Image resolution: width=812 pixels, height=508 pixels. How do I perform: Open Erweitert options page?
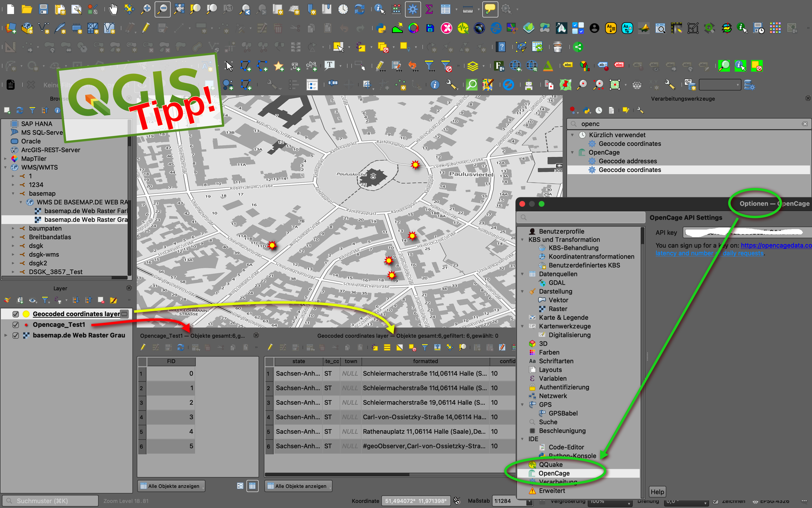pos(552,491)
